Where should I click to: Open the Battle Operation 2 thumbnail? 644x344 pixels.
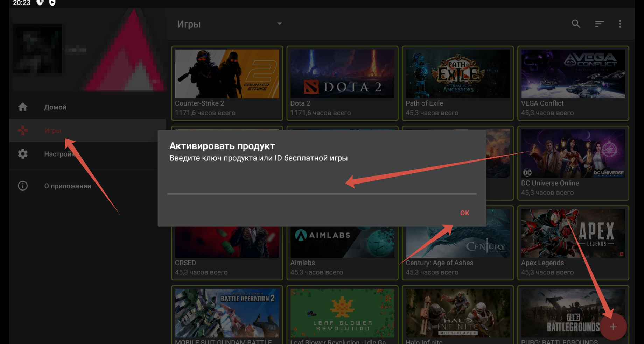[227, 313]
